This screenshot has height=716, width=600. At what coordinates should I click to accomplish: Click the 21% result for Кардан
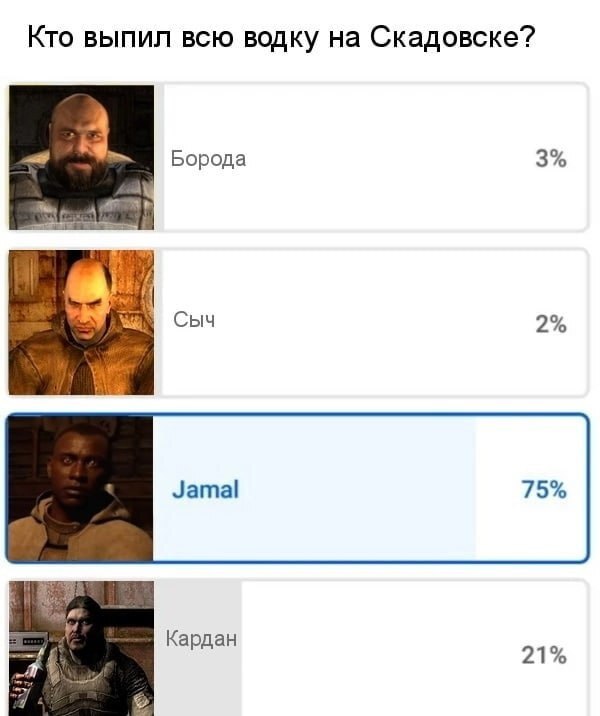[544, 655]
